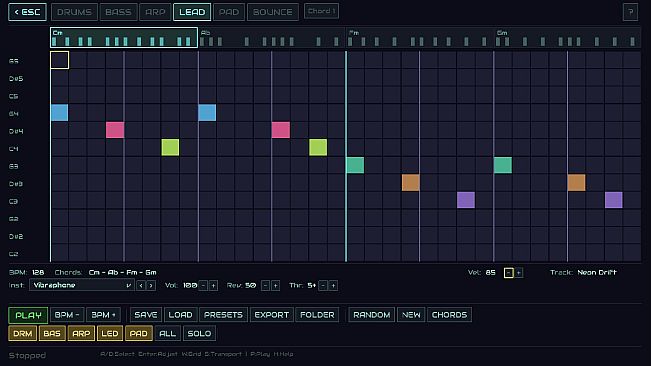Increase Thr value with plus button
This screenshot has height=366, width=651.
tap(333, 285)
